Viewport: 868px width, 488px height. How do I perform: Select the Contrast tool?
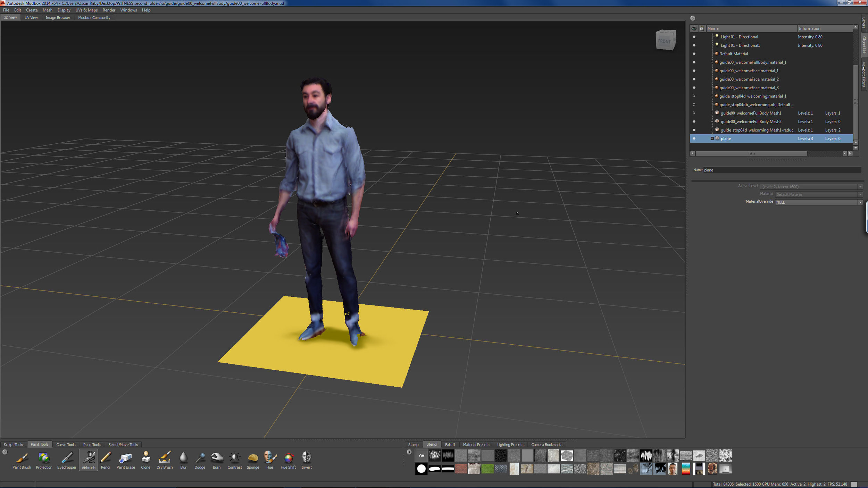235,460
